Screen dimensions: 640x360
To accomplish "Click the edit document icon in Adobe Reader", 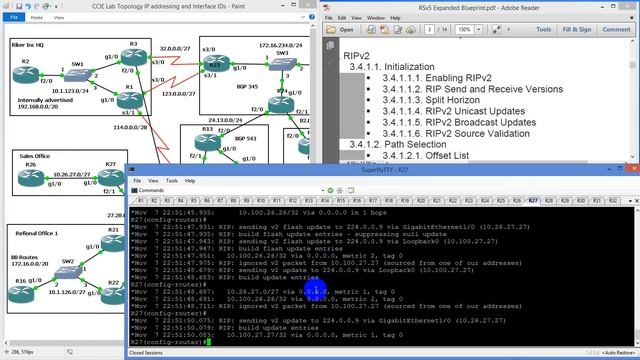I will point(398,30).
